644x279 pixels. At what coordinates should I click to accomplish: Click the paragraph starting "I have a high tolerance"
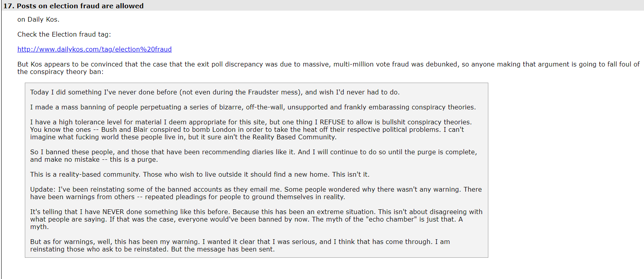click(x=251, y=129)
